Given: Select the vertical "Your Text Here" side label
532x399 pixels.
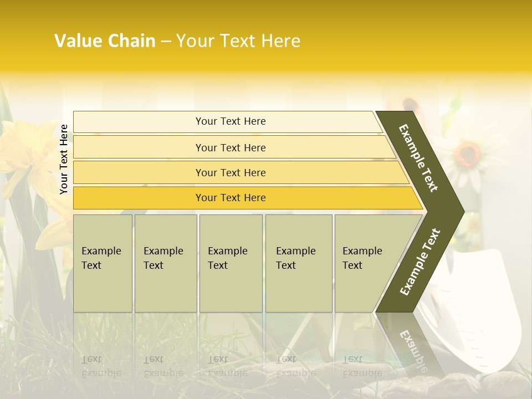Looking at the screenshot, I should pyautogui.click(x=64, y=159).
